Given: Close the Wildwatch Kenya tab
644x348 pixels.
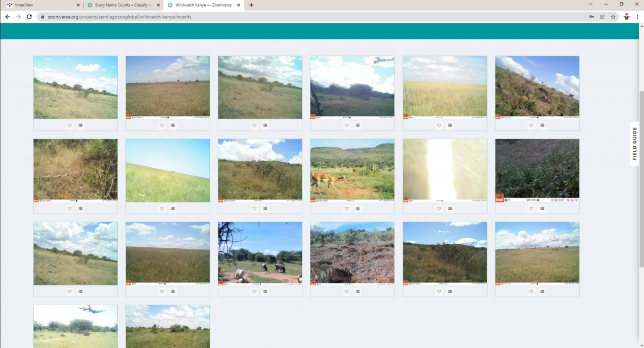Looking at the screenshot, I should click(238, 5).
